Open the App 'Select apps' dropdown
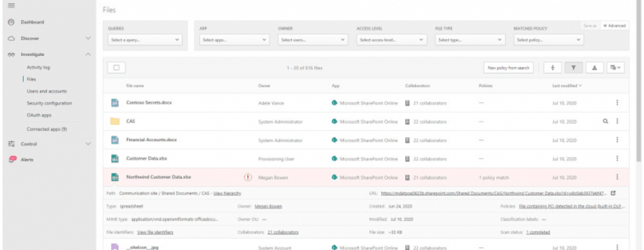The width and height of the screenshot is (644, 250). [235, 40]
